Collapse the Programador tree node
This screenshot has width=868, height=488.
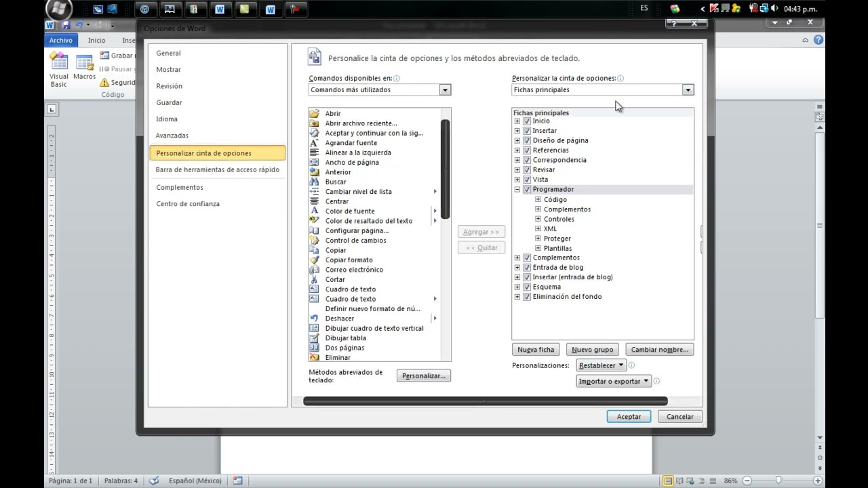tap(517, 189)
